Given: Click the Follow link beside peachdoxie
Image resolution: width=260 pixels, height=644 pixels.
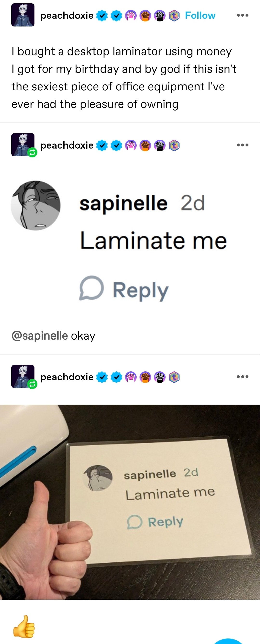Looking at the screenshot, I should (x=200, y=15).
